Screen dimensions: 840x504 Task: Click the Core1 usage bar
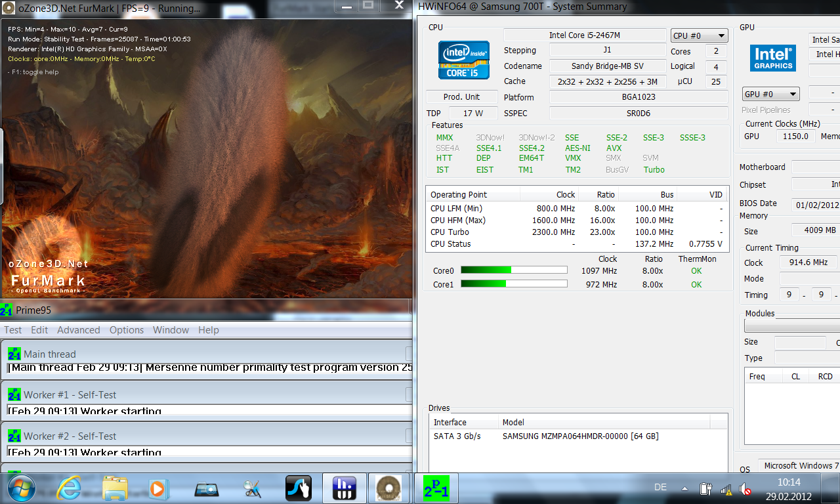pos(514,283)
